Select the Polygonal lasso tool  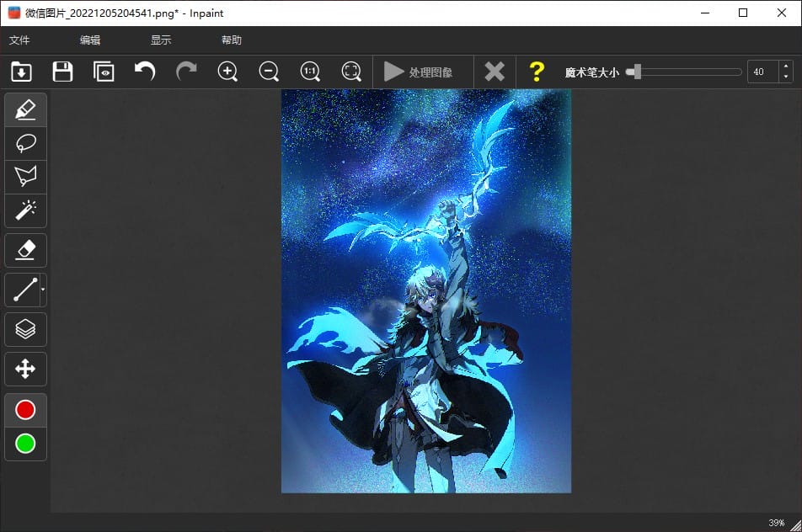(x=25, y=177)
